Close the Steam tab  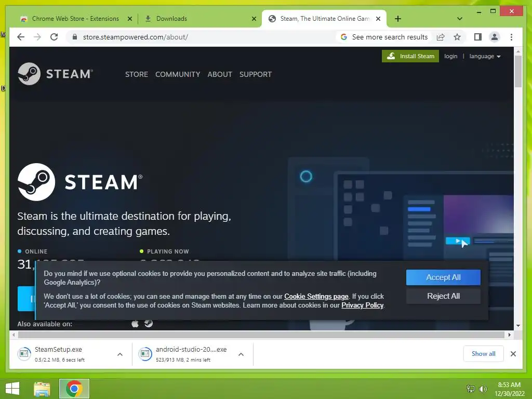point(378,19)
